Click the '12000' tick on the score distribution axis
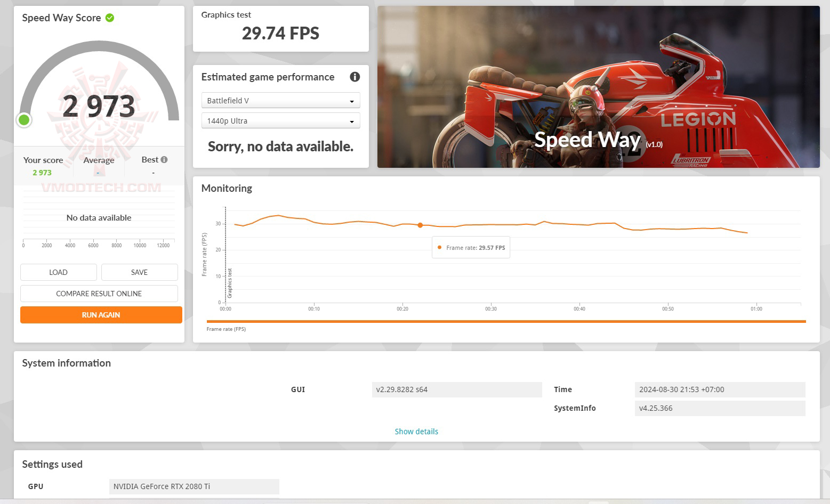The width and height of the screenshot is (830, 504). point(163,246)
